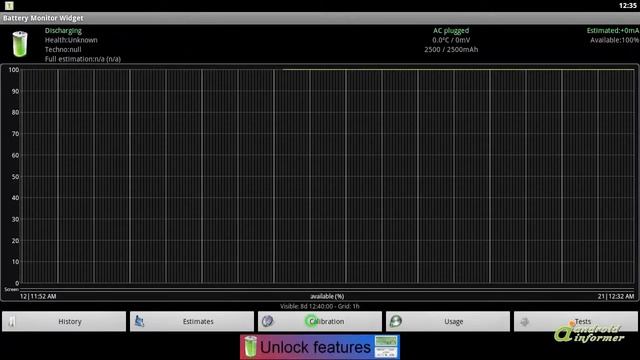Open the Estimates button

pos(192,322)
